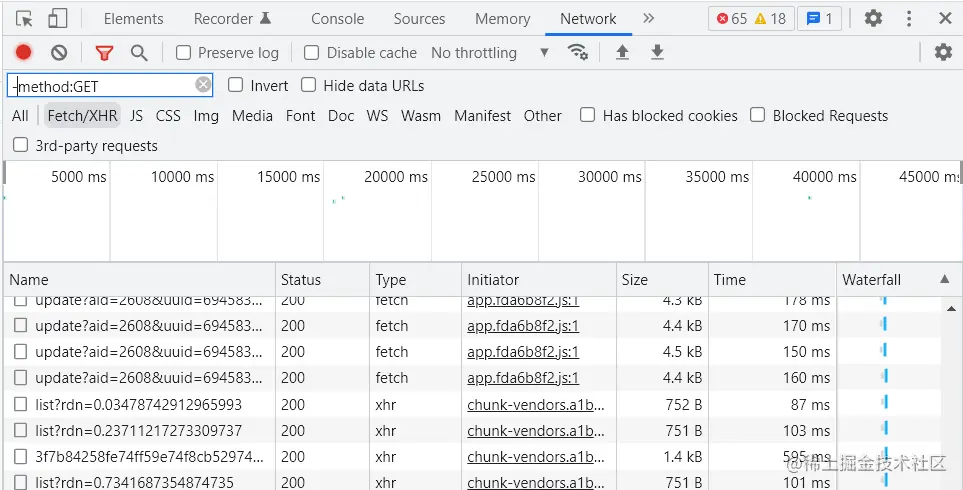Tick the Invert filter checkbox
963x490 pixels.
pyautogui.click(x=236, y=85)
